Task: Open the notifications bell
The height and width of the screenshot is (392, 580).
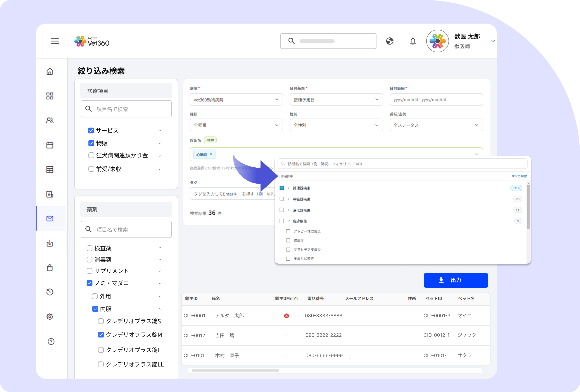Action: [x=413, y=41]
